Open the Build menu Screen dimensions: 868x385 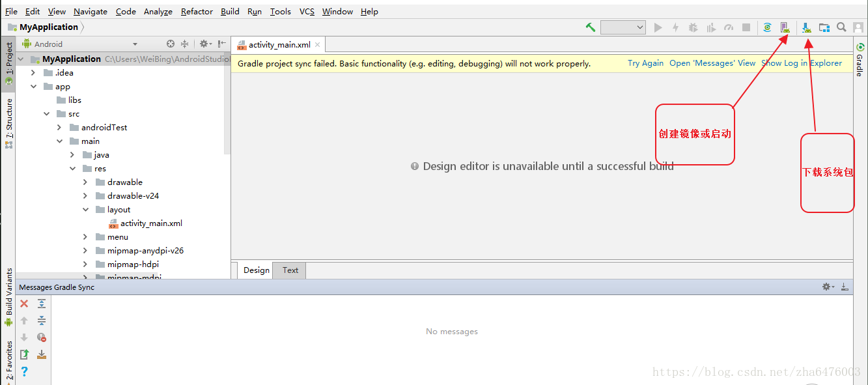click(230, 11)
